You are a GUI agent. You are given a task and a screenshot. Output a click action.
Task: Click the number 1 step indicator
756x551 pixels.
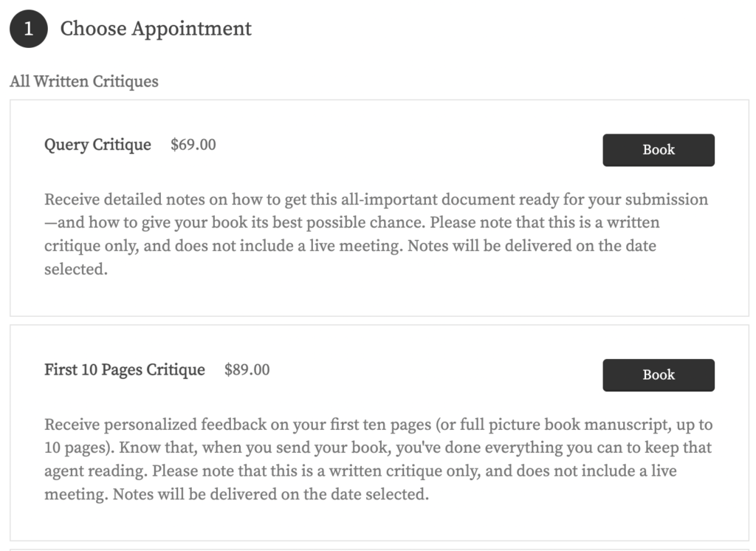27,27
